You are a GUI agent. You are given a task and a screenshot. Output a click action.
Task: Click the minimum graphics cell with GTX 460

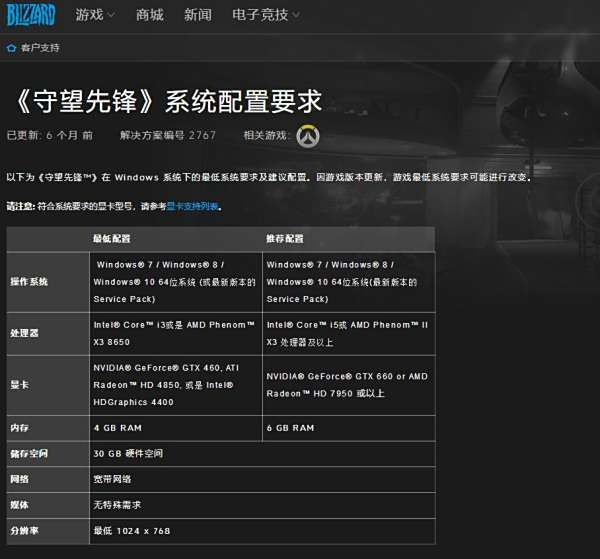[x=176, y=385]
